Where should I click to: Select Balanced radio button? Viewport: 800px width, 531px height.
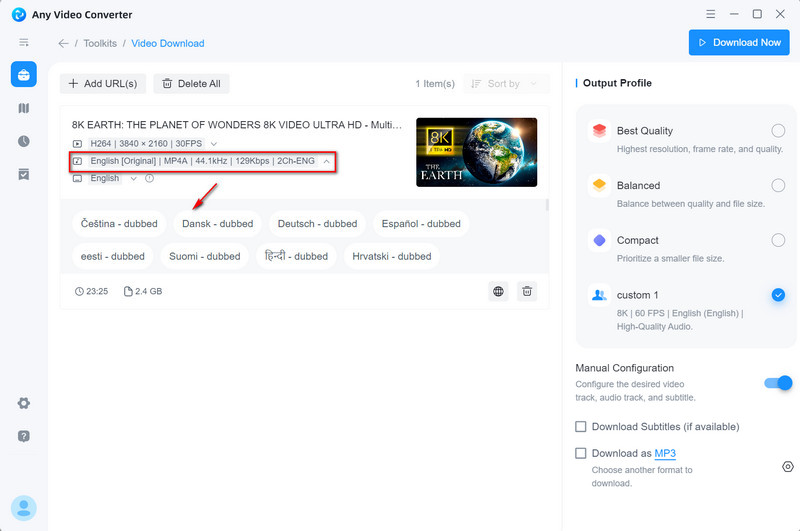point(778,185)
